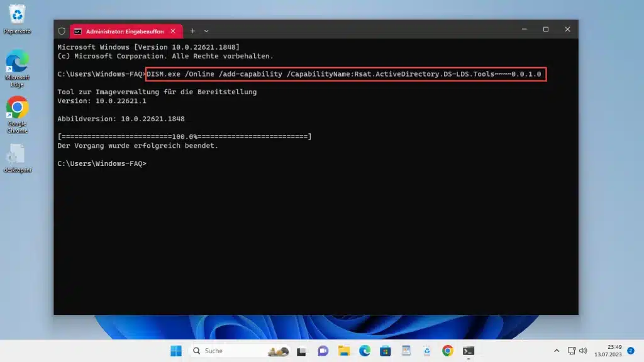
Task: Open a new Terminal tab with plus
Action: click(x=192, y=31)
